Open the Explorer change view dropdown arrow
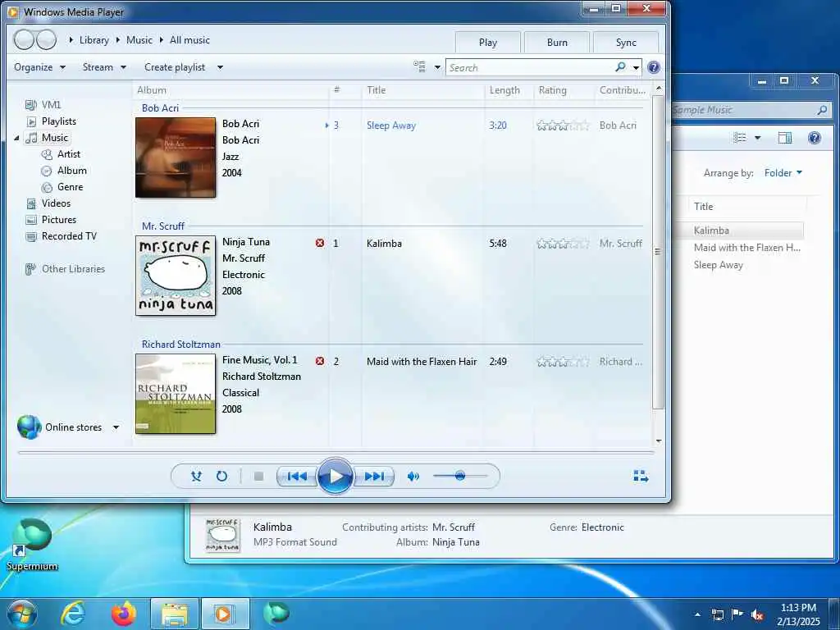Viewport: 840px width, 630px height. pos(757,138)
